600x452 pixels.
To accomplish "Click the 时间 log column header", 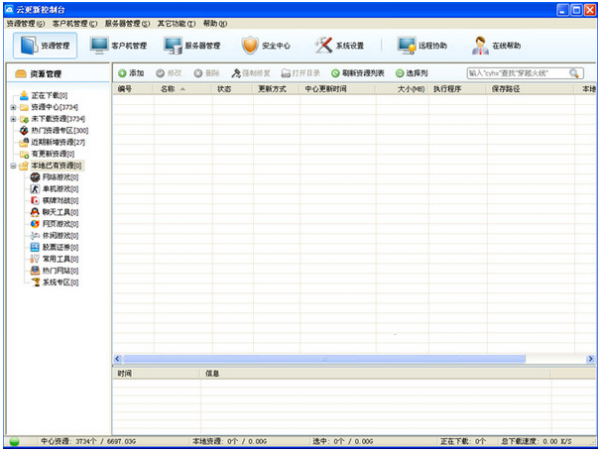I will pos(156,374).
